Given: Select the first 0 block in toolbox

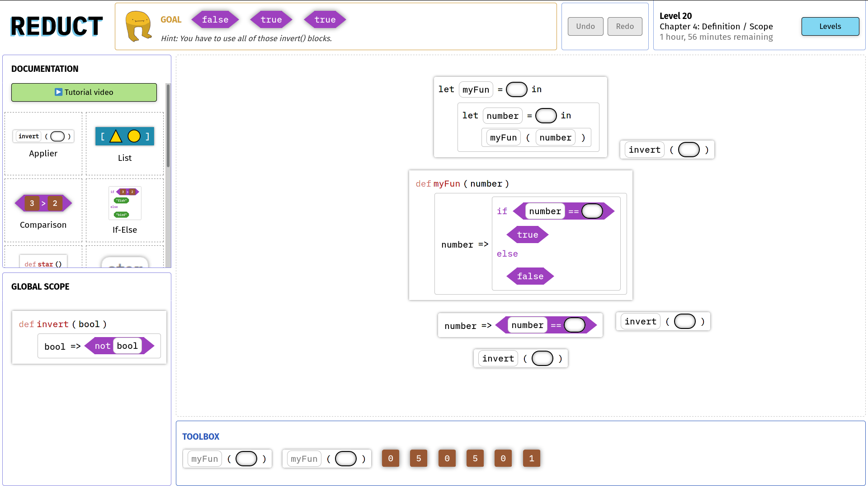Looking at the screenshot, I should coord(391,458).
